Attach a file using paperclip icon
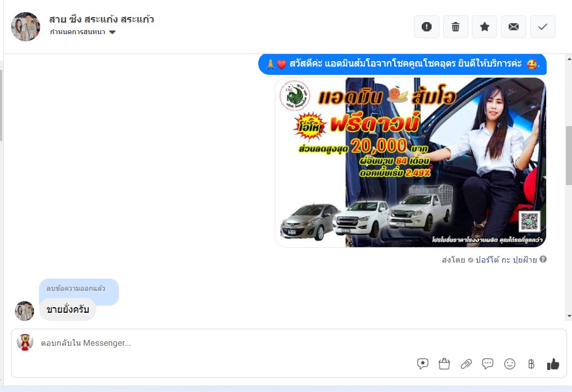Viewport: 572px width, 392px height. 466,363
